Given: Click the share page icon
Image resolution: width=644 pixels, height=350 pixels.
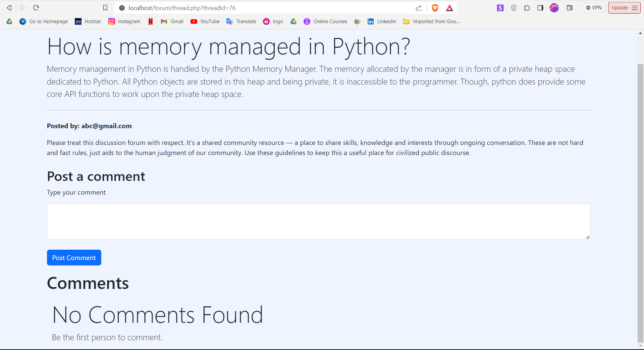Looking at the screenshot, I should 419,8.
